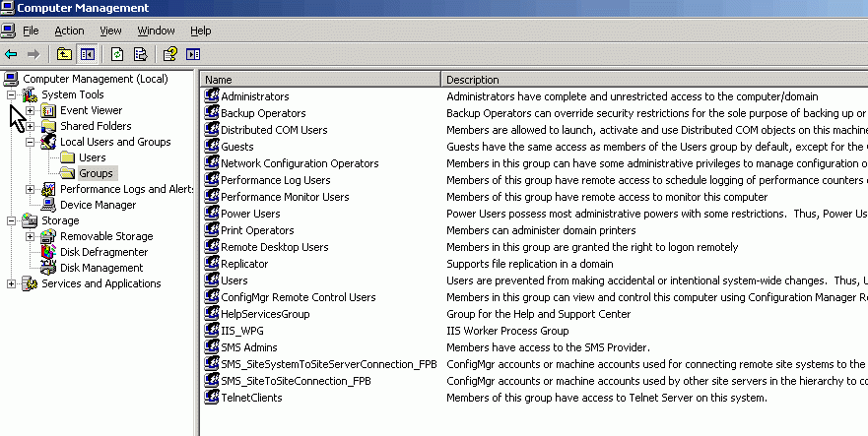Click the Back arrow toolbar icon

tap(11, 54)
